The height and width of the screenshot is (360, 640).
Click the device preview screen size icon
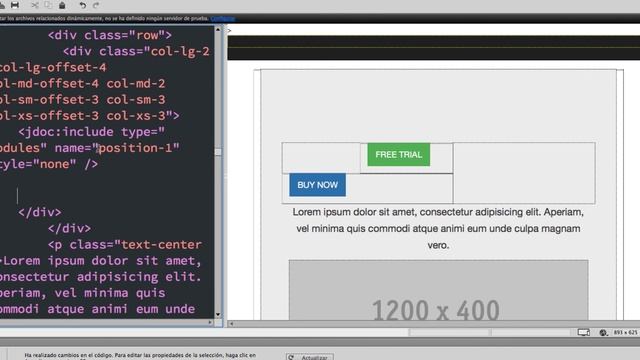(x=584, y=333)
